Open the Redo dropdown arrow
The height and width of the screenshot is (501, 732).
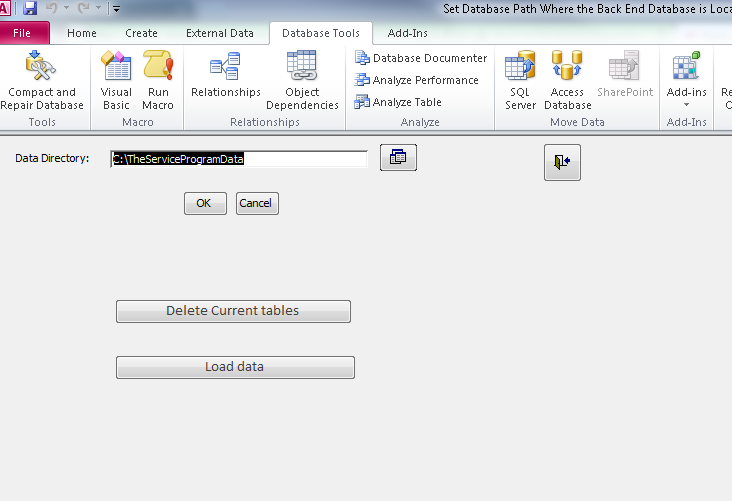98,8
